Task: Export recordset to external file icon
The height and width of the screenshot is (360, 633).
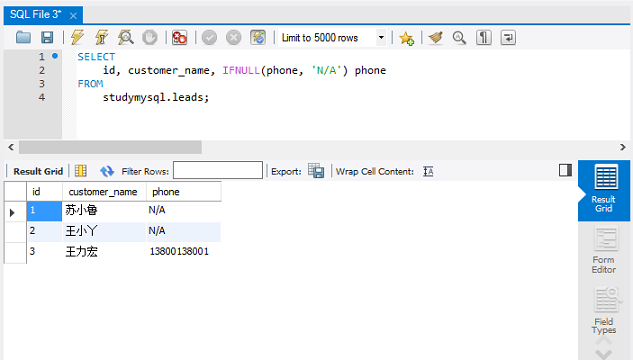Action: pos(316,171)
